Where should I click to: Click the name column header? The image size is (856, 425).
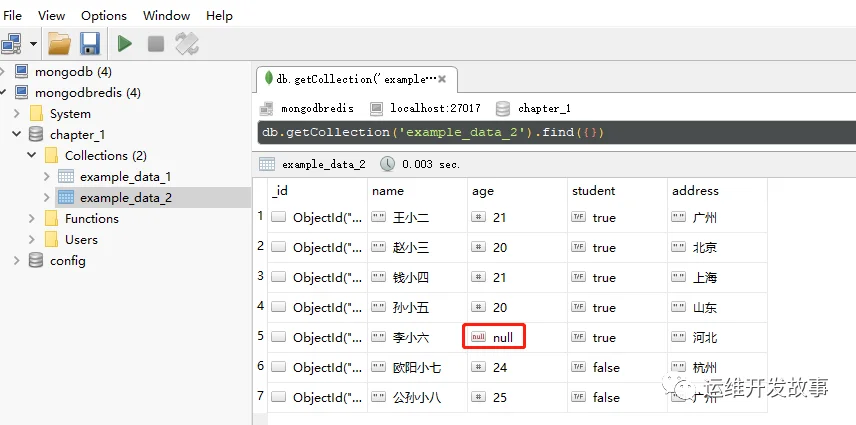pyautogui.click(x=418, y=191)
